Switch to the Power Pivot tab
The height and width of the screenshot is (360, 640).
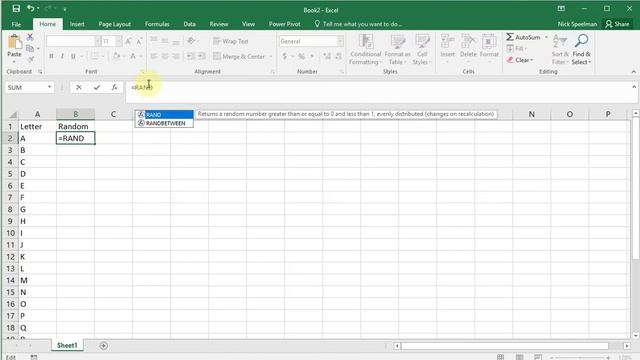(x=284, y=24)
